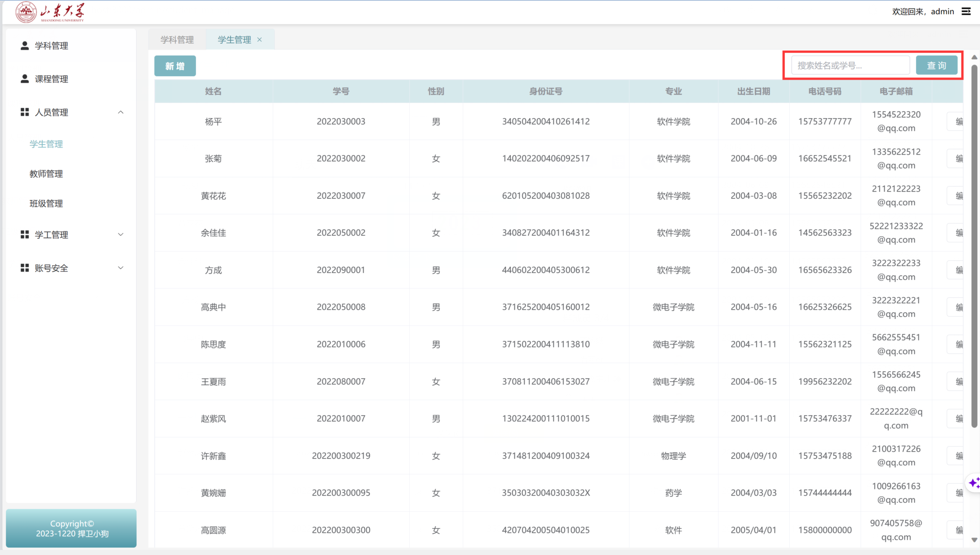Click the edit button in 高典中's row
980x555 pixels.
click(x=955, y=307)
